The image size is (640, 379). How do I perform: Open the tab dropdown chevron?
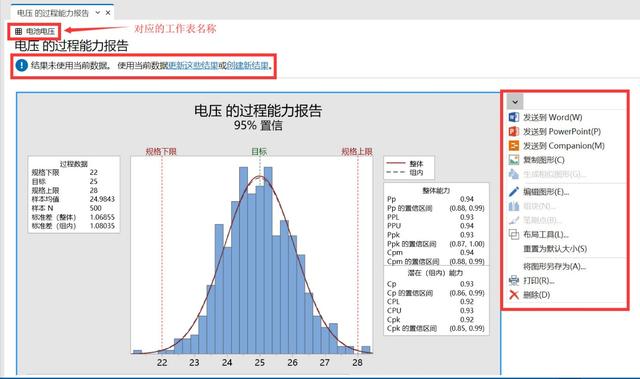click(x=98, y=13)
